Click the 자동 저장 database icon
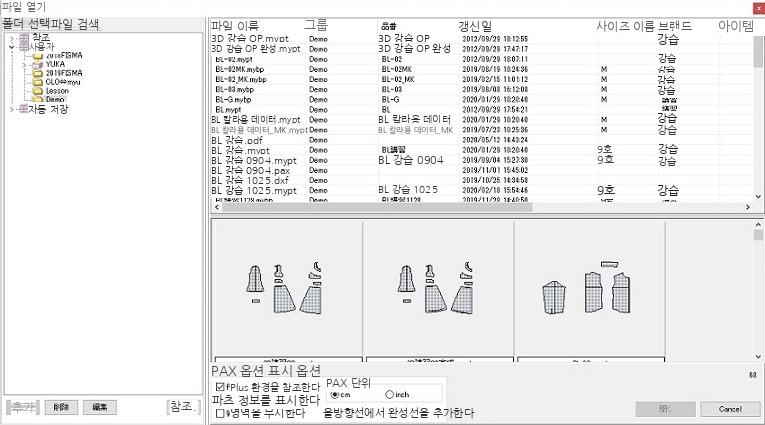765x425 pixels. coord(23,109)
